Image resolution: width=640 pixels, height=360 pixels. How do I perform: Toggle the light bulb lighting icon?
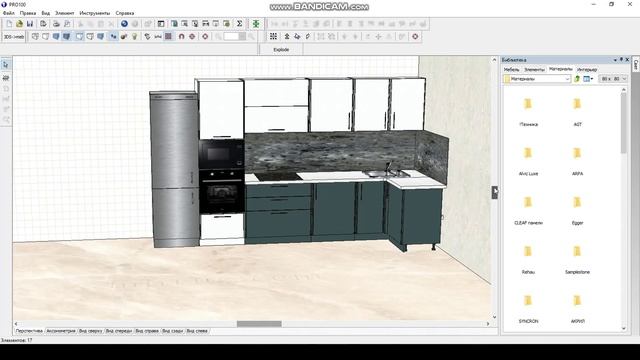134,37
